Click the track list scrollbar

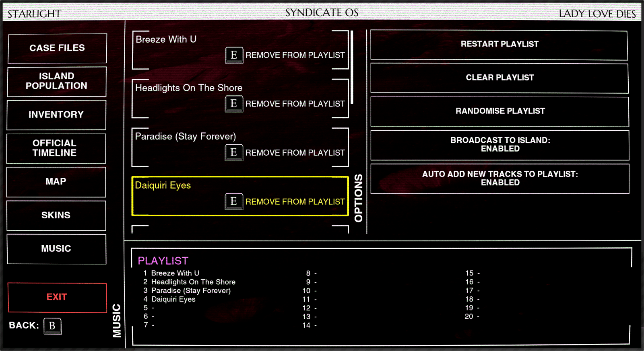[x=352, y=67]
